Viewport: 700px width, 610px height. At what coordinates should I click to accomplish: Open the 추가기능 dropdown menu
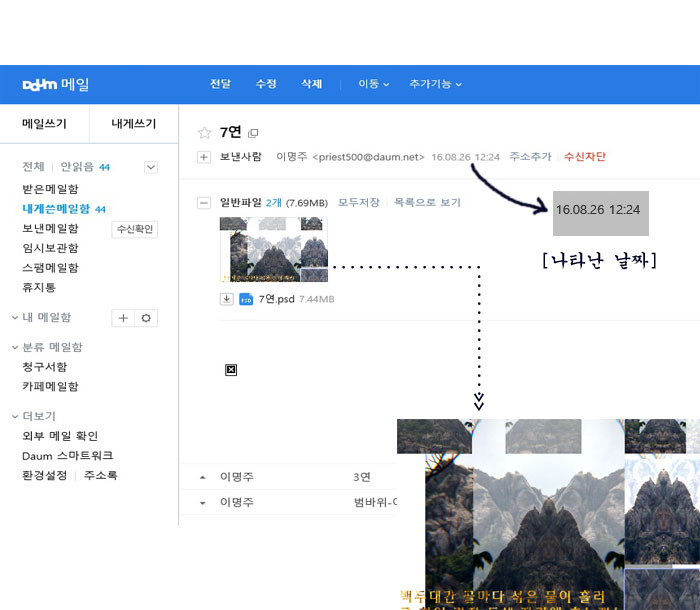[435, 84]
